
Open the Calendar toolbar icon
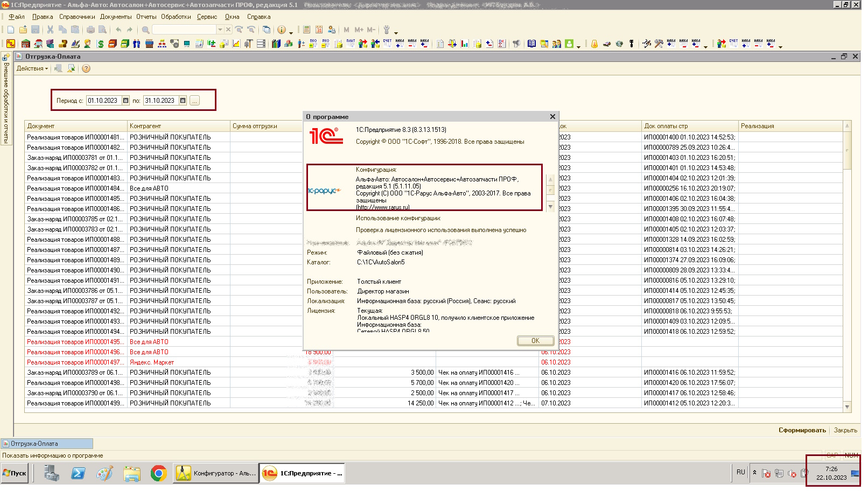click(x=319, y=30)
